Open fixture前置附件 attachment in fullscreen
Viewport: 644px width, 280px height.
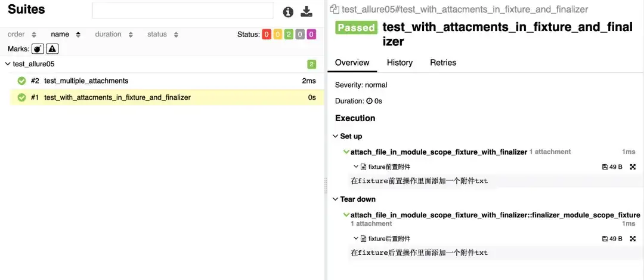pos(633,167)
